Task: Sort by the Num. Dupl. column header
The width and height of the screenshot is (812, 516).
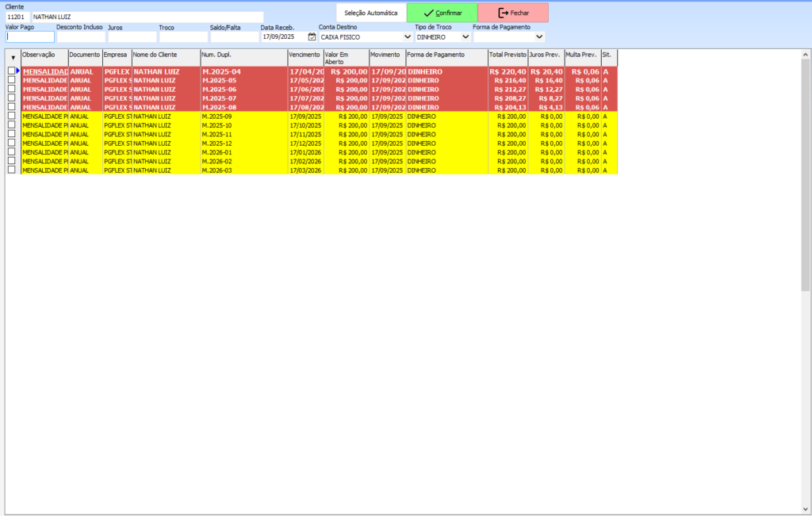Action: [244, 58]
